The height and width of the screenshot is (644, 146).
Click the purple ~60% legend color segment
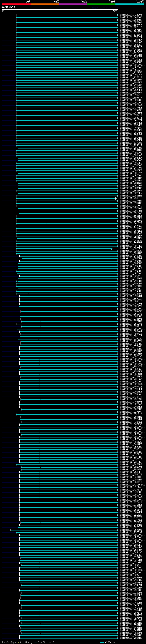(x=73, y=4)
